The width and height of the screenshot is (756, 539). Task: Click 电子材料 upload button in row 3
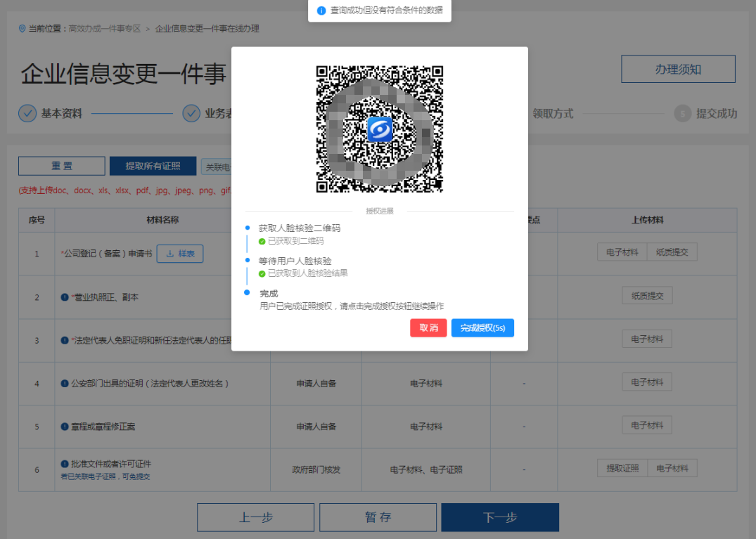tap(647, 339)
